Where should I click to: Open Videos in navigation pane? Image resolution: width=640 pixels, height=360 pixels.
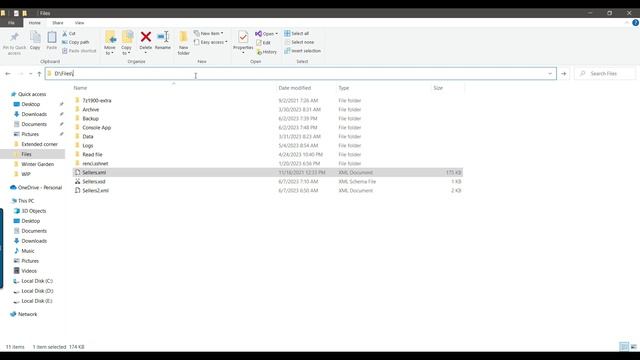[x=29, y=271]
